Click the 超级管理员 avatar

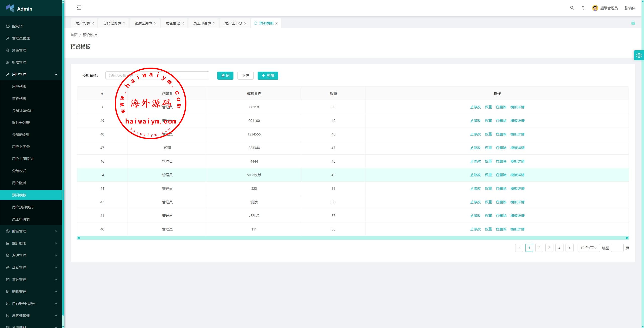pos(595,8)
